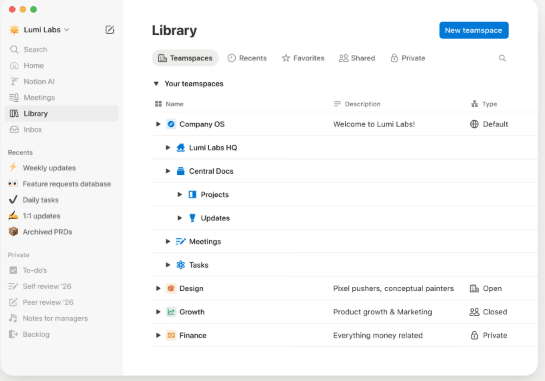Screen dimensions: 545x381
Task: Expand the Lumi Labs HQ row
Action: coord(168,148)
